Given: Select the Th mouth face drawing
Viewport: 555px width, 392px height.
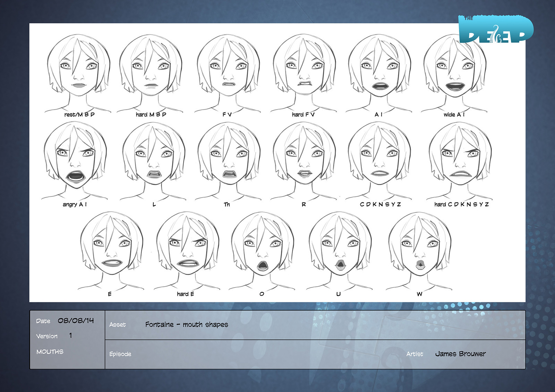Looking at the screenshot, I should 229,161.
